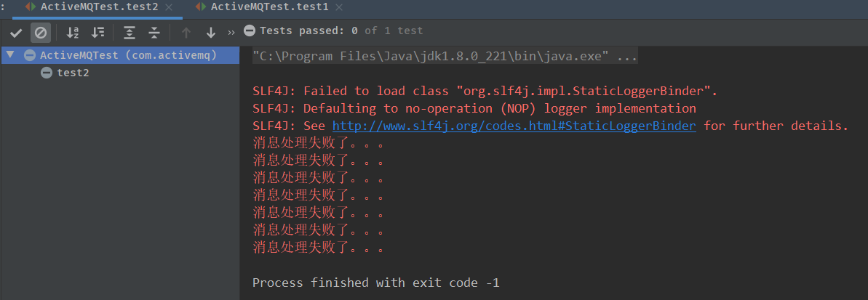Viewport: 868px width, 300px height.
Task: Click the status icon next to test2
Action: click(x=47, y=73)
